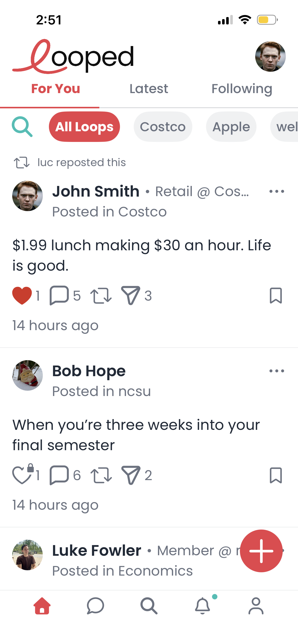Open your profile picture at top right
Screen dimensions: 298x644
coord(270,56)
